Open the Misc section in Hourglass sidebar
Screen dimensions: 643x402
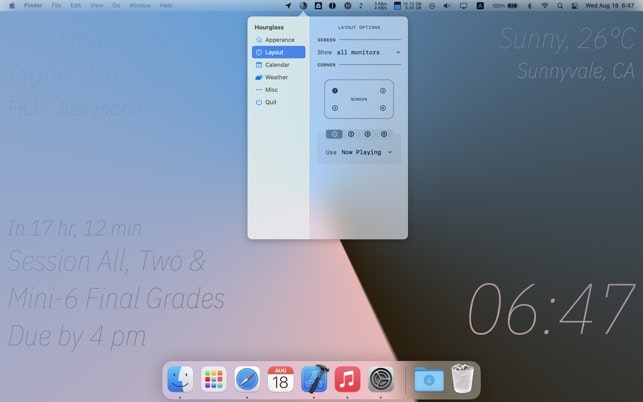click(278, 89)
